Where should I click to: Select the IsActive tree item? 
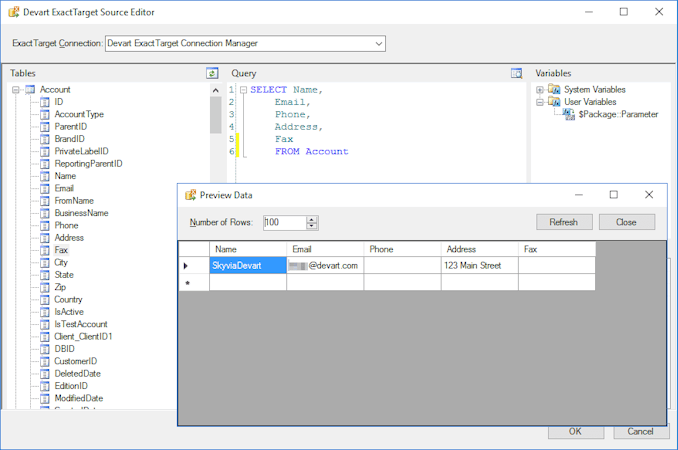click(x=69, y=312)
